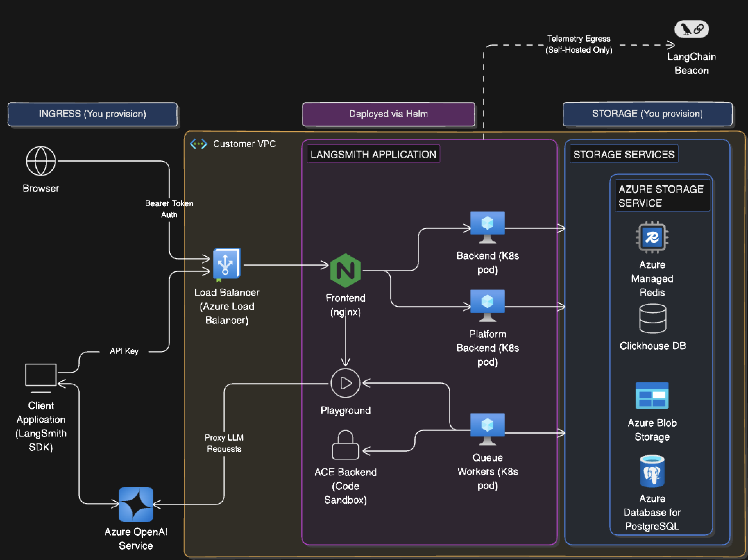Click the Frontend (nginx) caption
748x560 pixels.
[x=346, y=305]
